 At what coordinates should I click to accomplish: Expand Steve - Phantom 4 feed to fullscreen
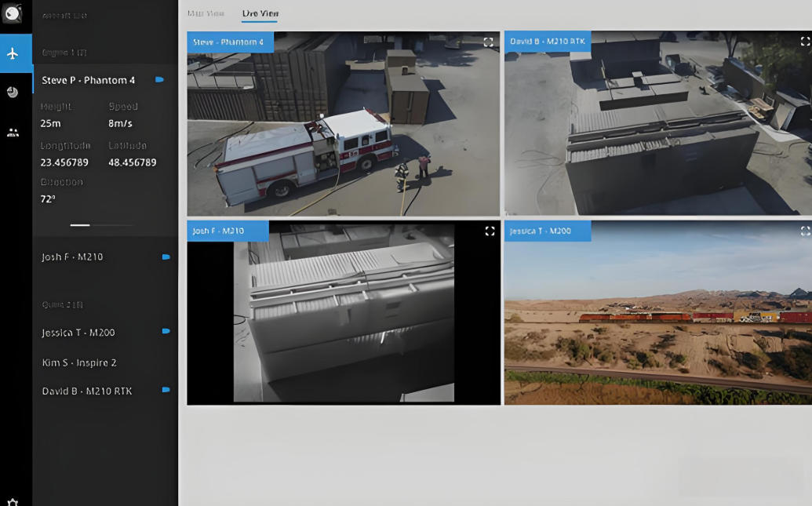488,42
